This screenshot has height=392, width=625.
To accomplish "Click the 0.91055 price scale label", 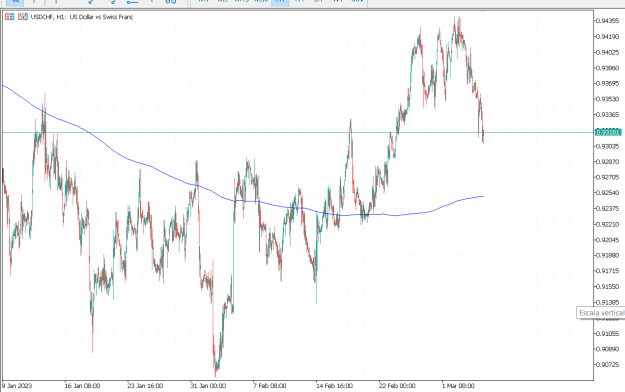I will (608, 333).
